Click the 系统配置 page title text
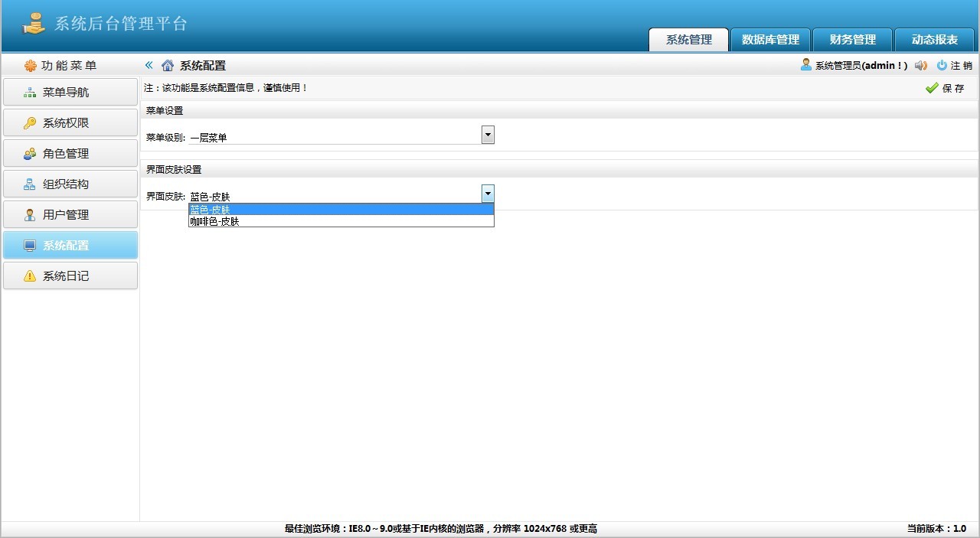The width and height of the screenshot is (980, 538). (203, 66)
